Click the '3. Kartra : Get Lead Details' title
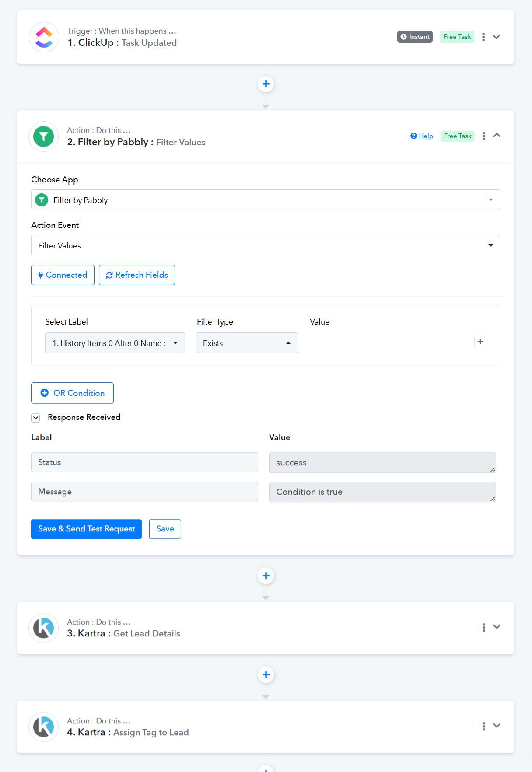 (123, 633)
